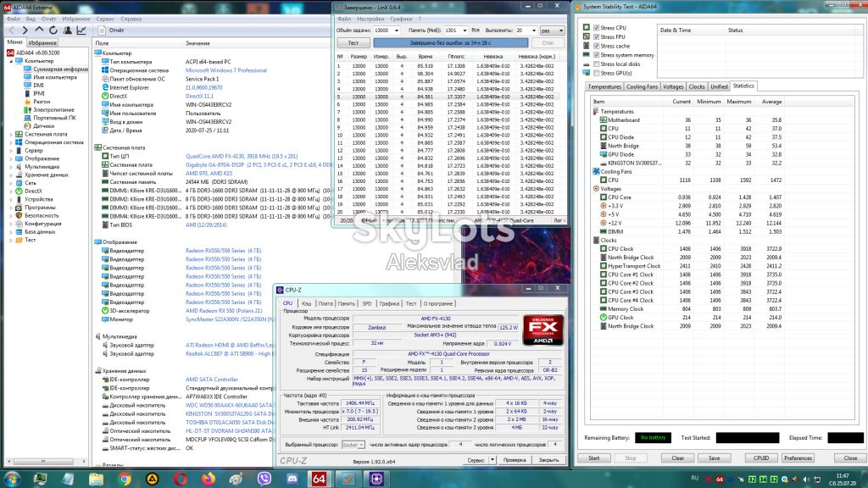Open the Microsoft Windows 7 Professional link
Viewport: 868px width, 488px height.
(x=225, y=70)
